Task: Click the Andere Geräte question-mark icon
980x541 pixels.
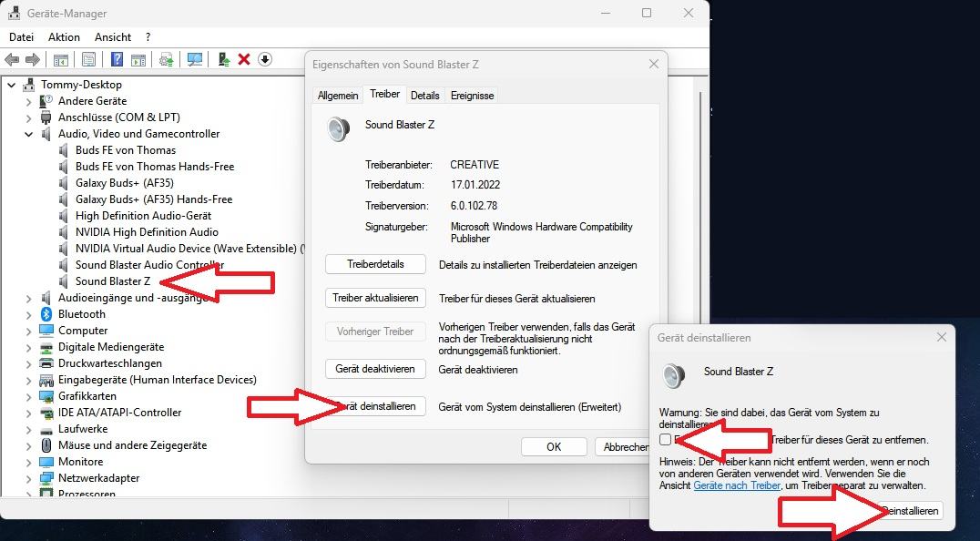Action: click(46, 100)
